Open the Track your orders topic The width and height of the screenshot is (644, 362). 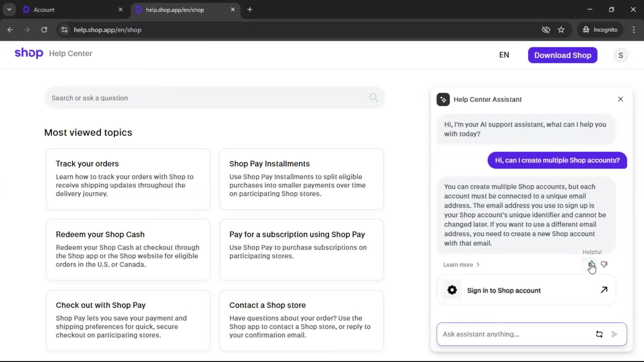pyautogui.click(x=128, y=179)
